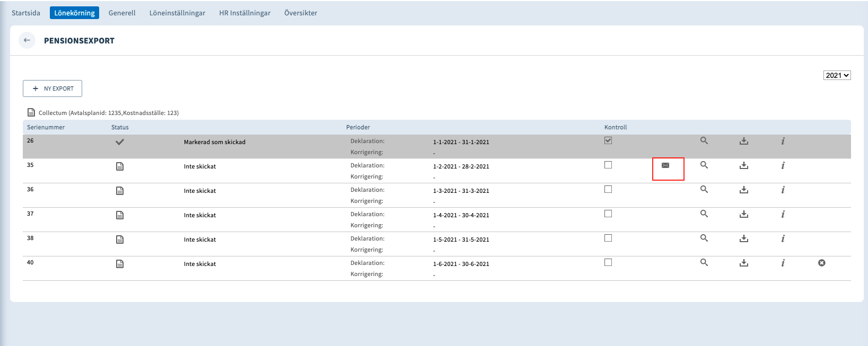This screenshot has height=346, width=868.
Task: Open the magnifier preview for row 40
Action: (704, 263)
